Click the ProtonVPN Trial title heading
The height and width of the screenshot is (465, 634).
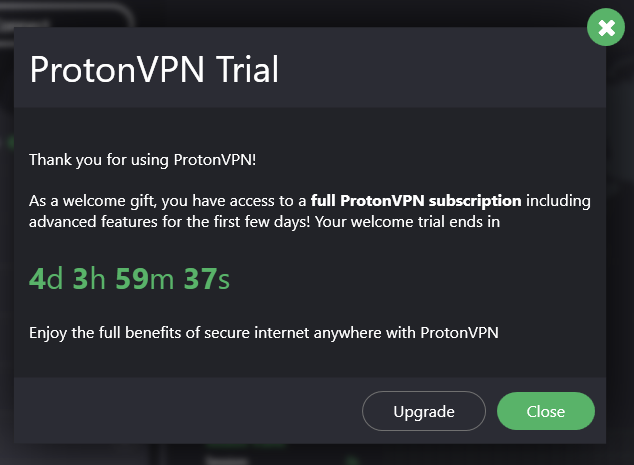(x=154, y=70)
